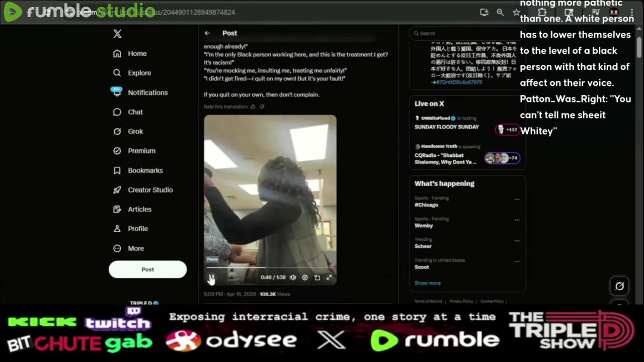Open the #Chicago trend
The width and height of the screenshot is (644, 362).
click(x=426, y=205)
